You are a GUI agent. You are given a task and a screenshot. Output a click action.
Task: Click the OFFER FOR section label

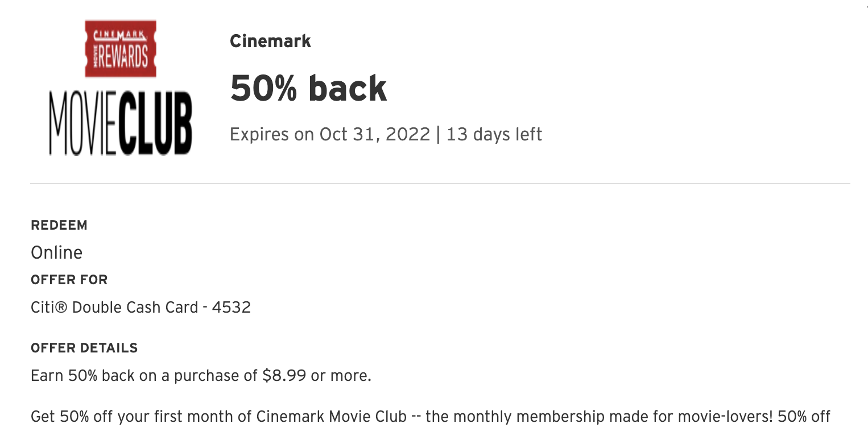[69, 280]
